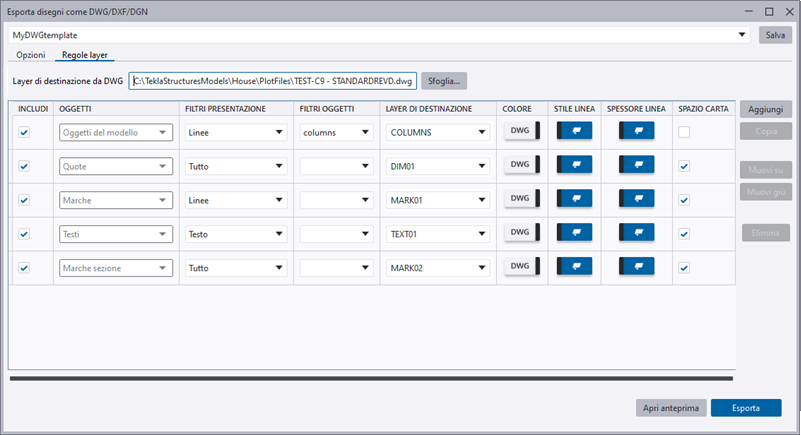Click the line style icon for DIM01 row
This screenshot has height=435, width=801.
tap(574, 165)
